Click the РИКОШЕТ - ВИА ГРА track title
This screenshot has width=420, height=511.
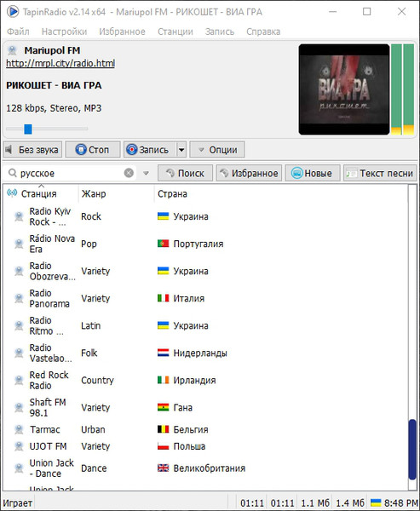tap(54, 85)
